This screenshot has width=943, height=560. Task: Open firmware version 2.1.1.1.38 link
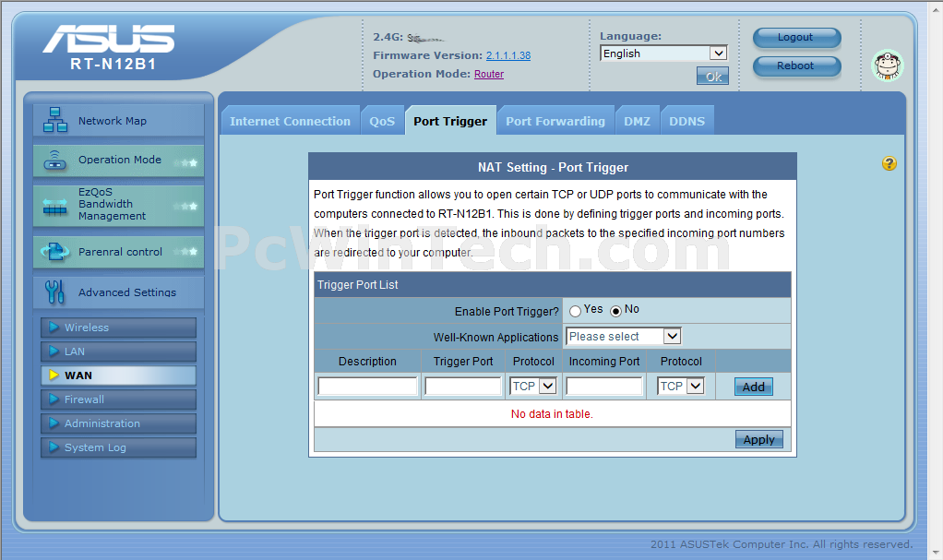(x=508, y=55)
